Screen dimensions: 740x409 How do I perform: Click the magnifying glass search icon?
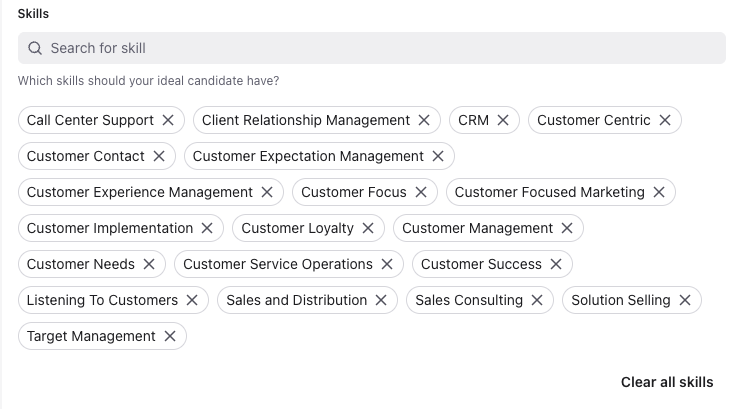[35, 48]
